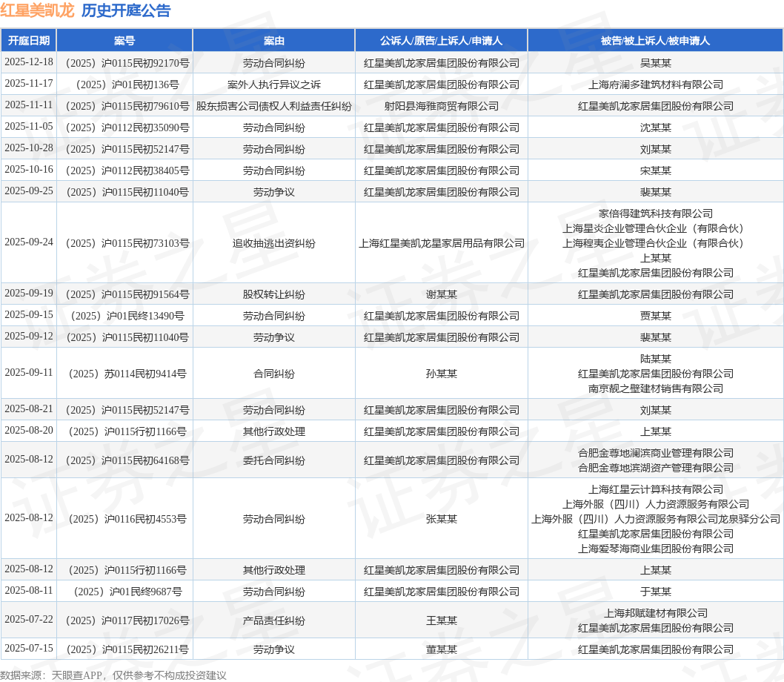Click the 案号 column header

click(124, 41)
